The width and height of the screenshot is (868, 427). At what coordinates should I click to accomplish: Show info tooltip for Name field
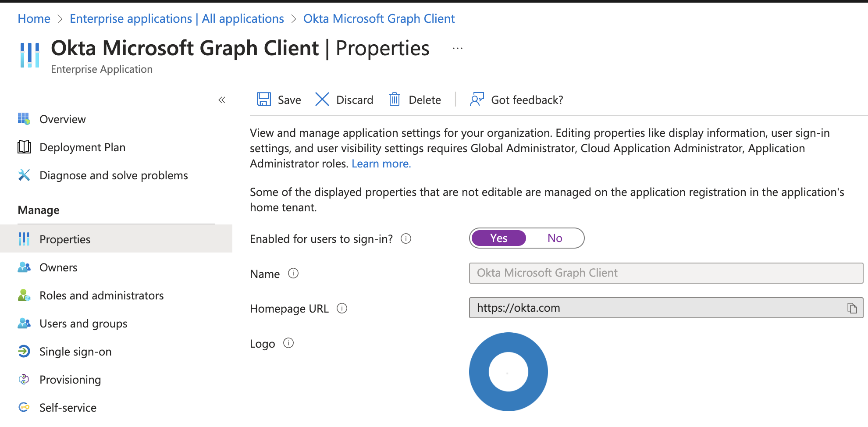click(293, 274)
